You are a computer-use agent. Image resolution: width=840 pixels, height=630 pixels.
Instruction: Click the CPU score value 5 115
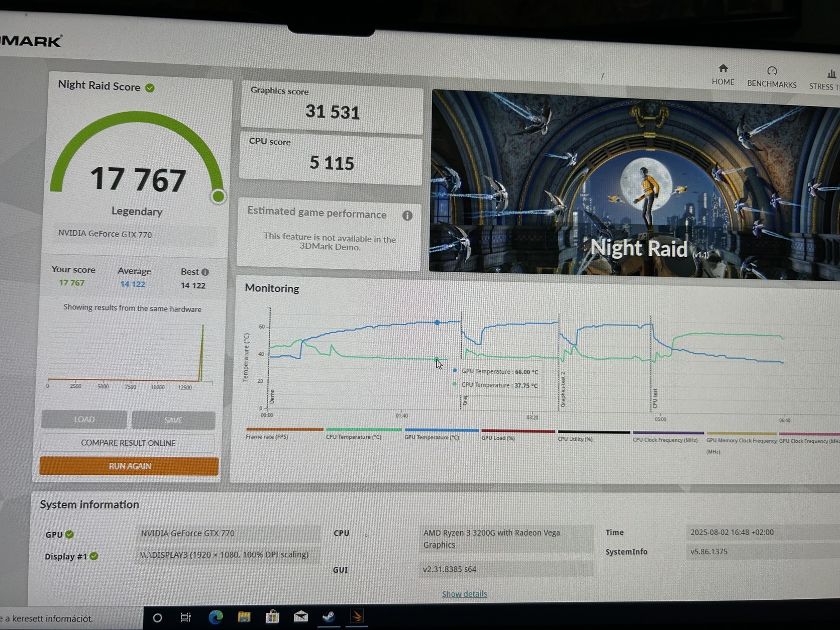point(332,163)
